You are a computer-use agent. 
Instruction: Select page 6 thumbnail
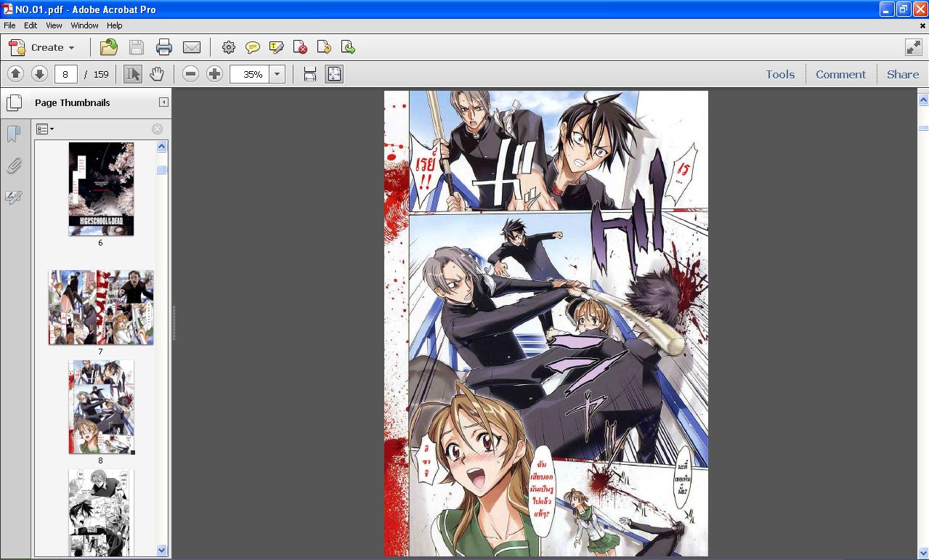pos(101,189)
